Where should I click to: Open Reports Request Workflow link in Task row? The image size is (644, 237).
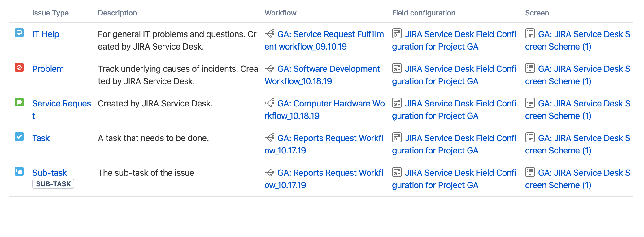tap(324, 144)
